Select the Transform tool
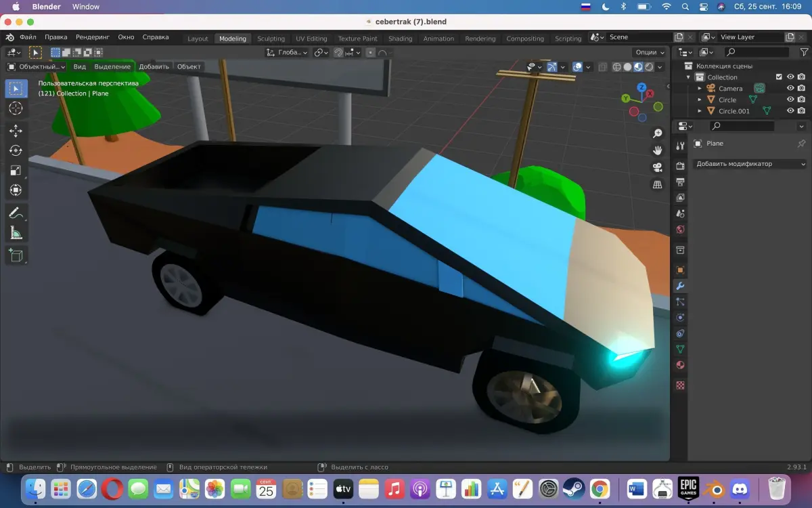 pyautogui.click(x=16, y=190)
